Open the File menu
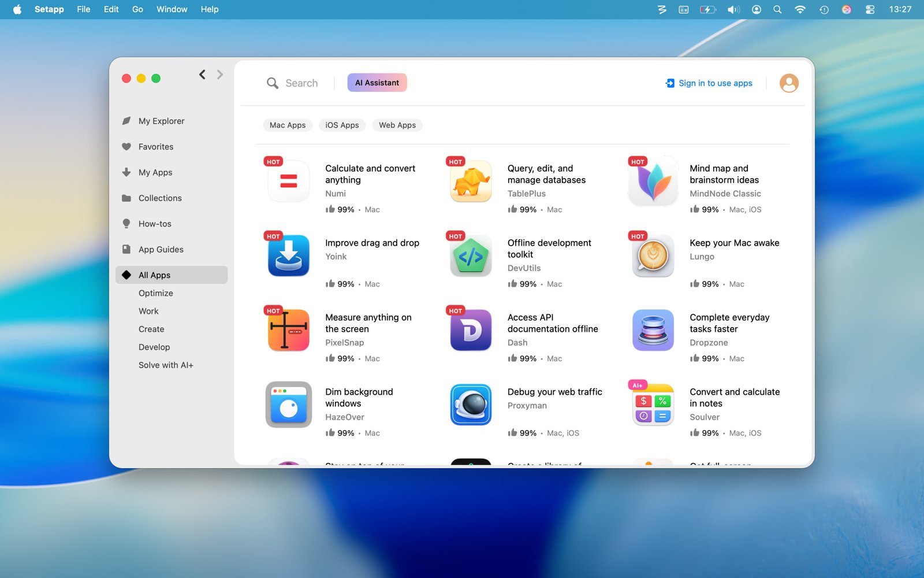This screenshot has width=924, height=578. (x=84, y=9)
